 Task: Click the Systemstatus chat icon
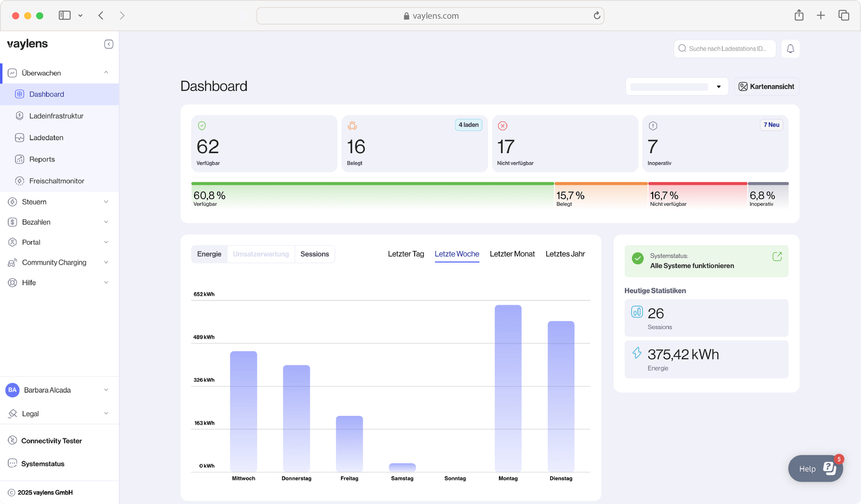[12, 464]
